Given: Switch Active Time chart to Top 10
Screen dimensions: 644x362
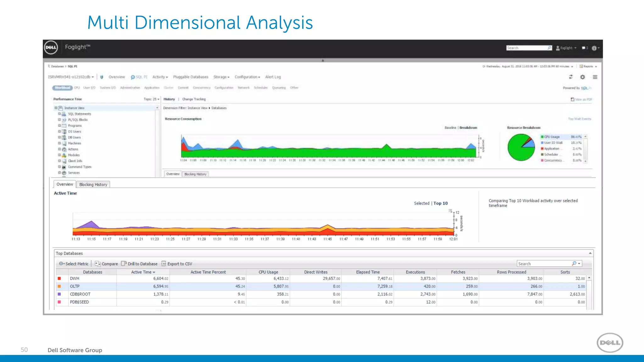Looking at the screenshot, I should (441, 203).
